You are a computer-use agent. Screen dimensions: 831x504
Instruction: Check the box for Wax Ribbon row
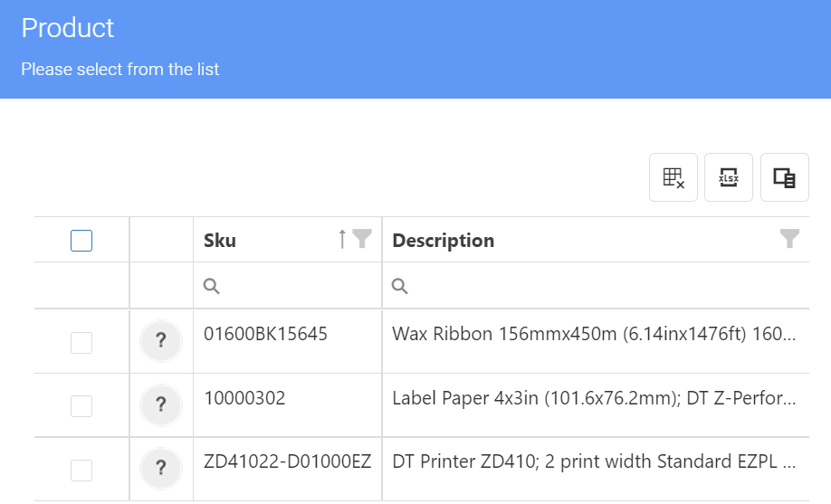click(x=81, y=342)
